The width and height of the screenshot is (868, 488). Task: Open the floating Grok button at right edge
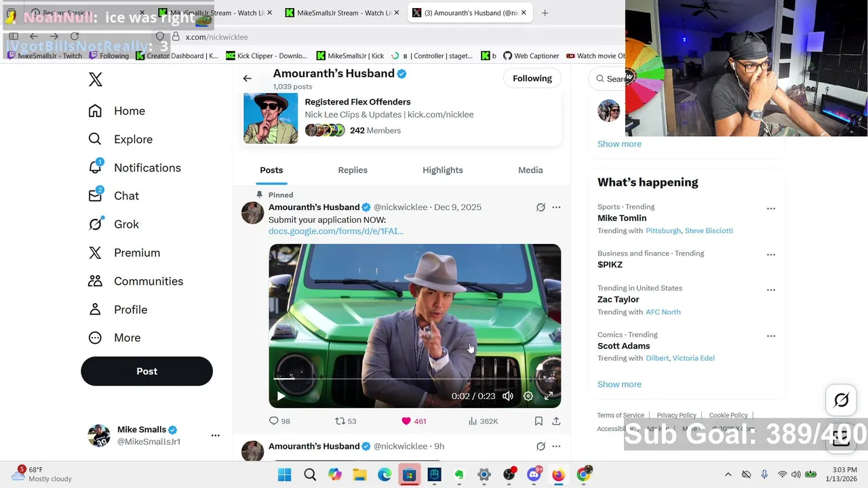tap(842, 401)
